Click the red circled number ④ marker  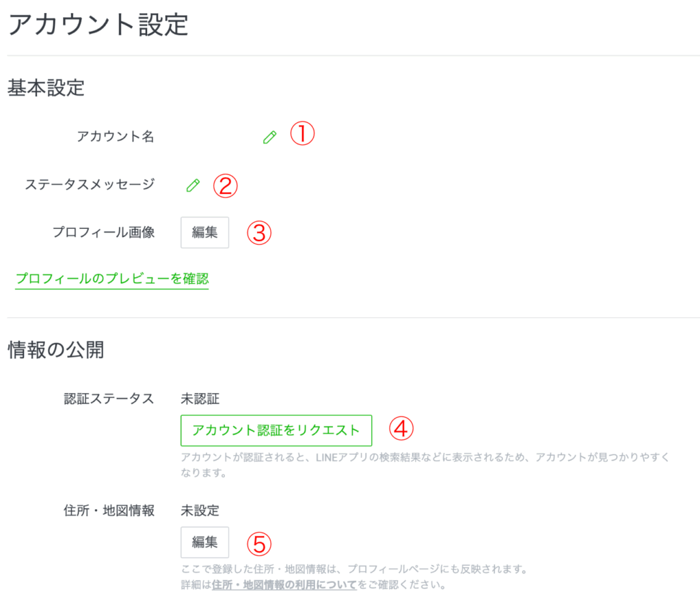point(402,429)
